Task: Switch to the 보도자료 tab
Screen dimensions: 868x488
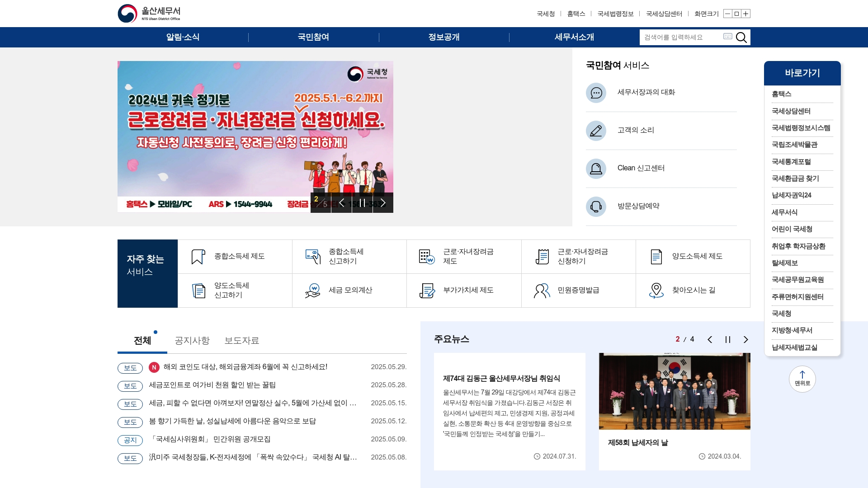Action: click(242, 341)
